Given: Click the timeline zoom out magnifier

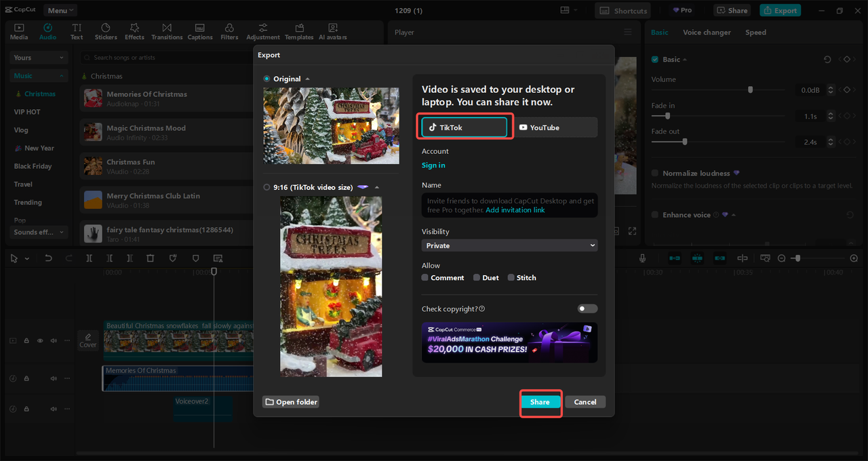Looking at the screenshot, I should click(781, 258).
